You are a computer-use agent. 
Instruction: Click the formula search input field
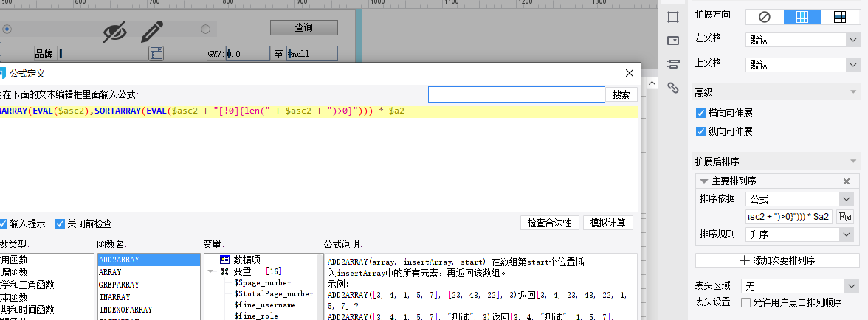(x=516, y=94)
